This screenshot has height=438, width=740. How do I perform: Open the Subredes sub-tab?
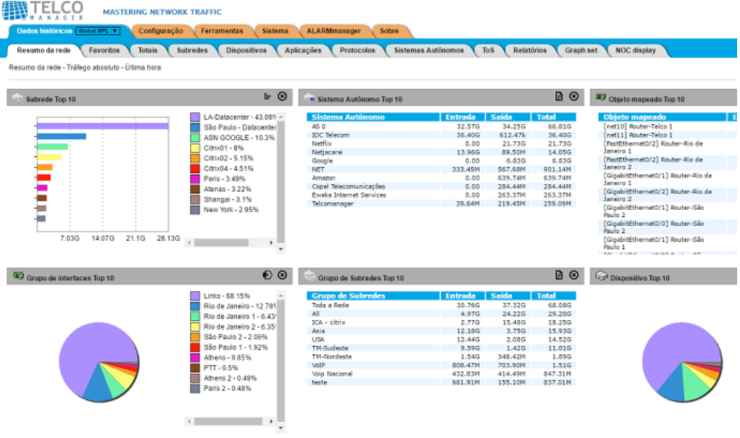pos(192,51)
